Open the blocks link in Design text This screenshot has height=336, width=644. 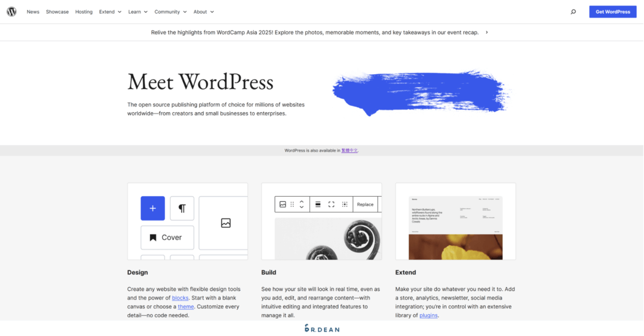coord(180,298)
